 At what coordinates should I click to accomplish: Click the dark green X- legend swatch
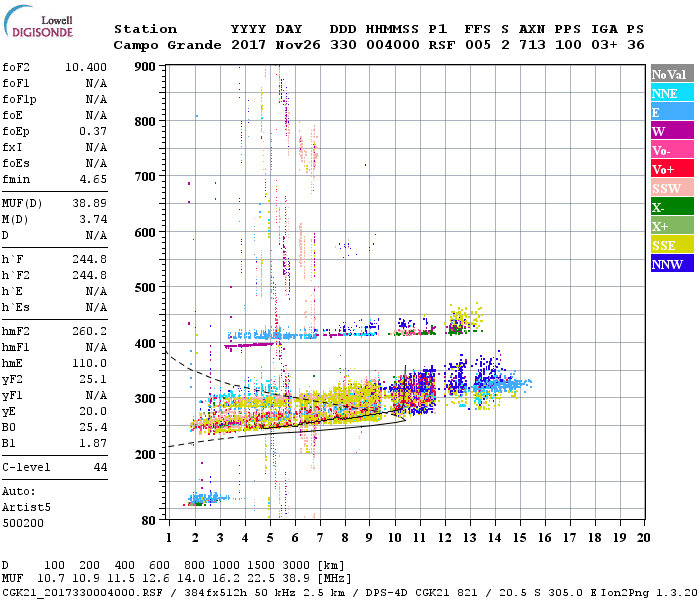pos(670,207)
